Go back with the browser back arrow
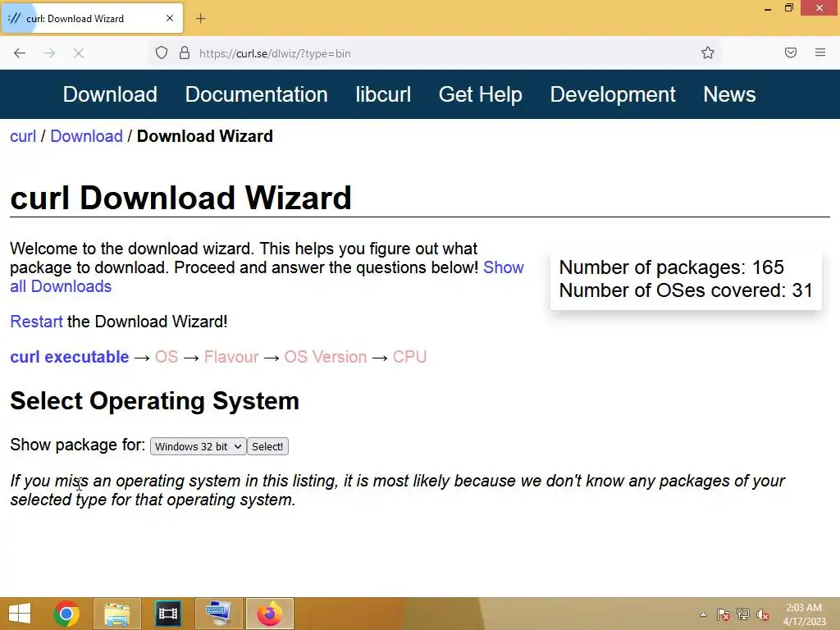This screenshot has width=840, height=630. (20, 53)
